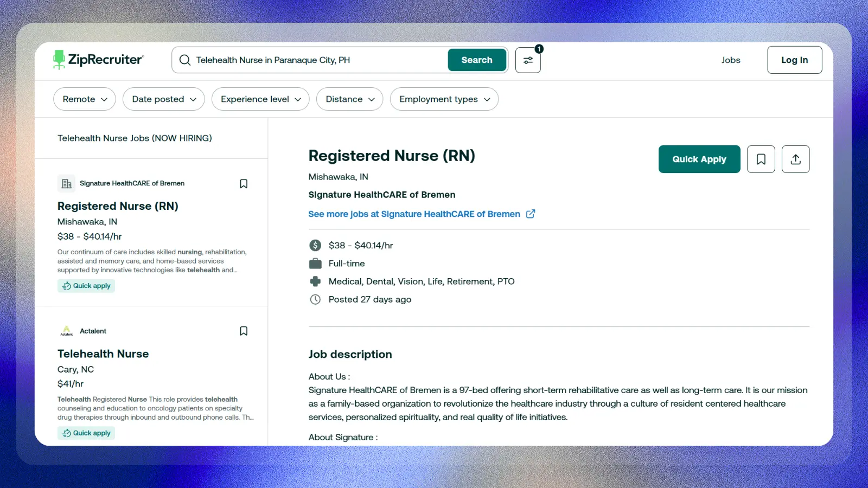
Task: Click the Signature HealthCARE building logo icon
Action: 67,183
